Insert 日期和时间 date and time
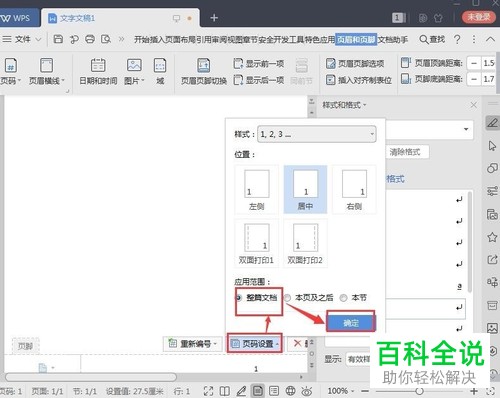Viewport: 500px width, 398px height. click(x=98, y=71)
